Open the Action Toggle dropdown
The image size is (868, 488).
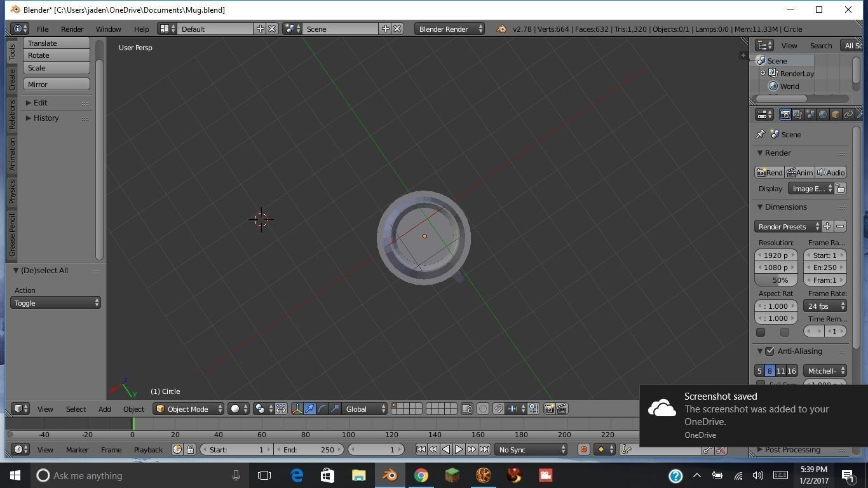pos(55,302)
